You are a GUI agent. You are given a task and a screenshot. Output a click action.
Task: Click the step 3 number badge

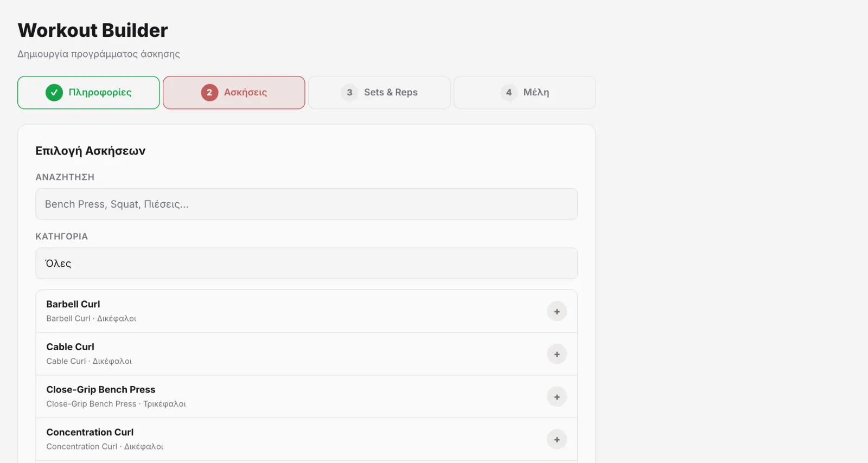click(349, 93)
